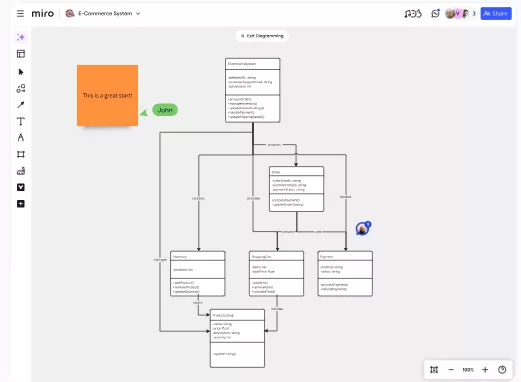Click the fit-to-screen icon
The image size is (521, 382).
(x=434, y=370)
